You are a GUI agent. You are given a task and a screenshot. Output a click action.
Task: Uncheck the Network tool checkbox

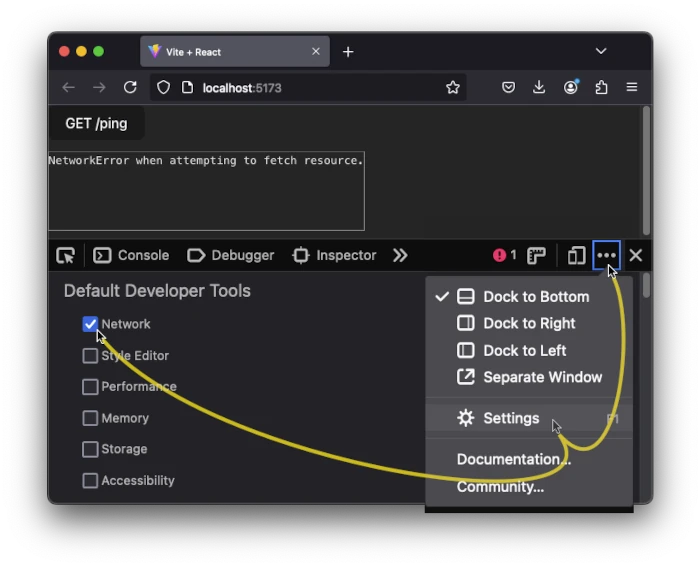[90, 324]
